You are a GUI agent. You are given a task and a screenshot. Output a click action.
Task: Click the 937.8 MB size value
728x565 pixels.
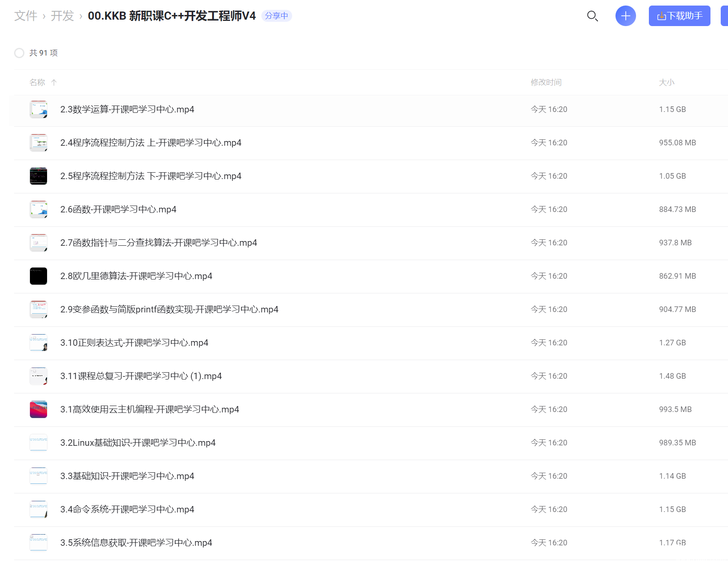(675, 243)
